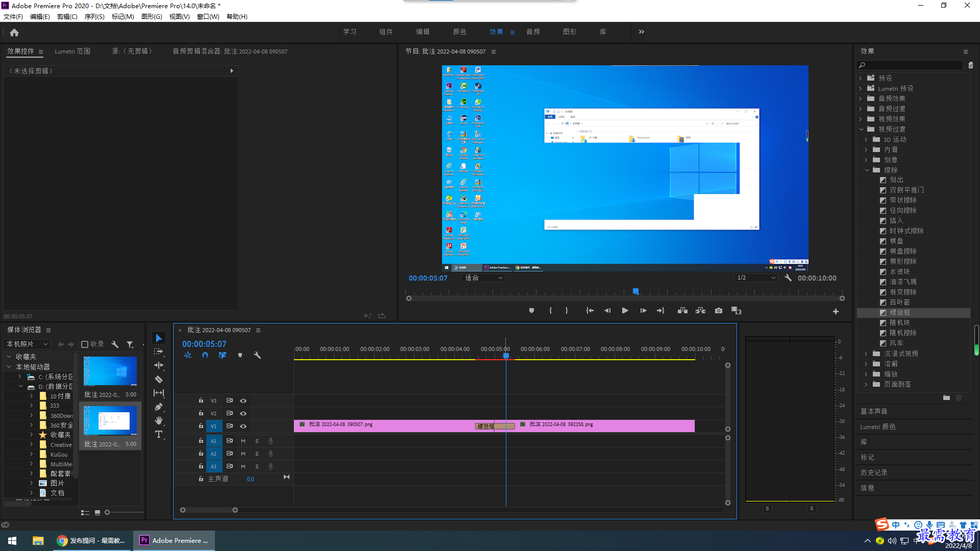Switch to the Color workspace tab

pos(459,32)
